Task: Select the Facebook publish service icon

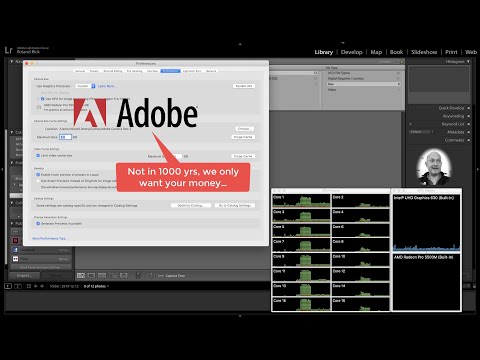Action: click(x=15, y=250)
